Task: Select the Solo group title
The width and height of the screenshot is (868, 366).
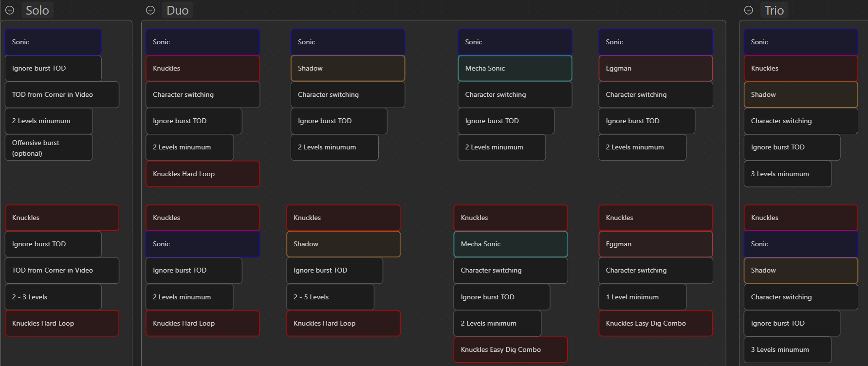Action: (x=37, y=10)
